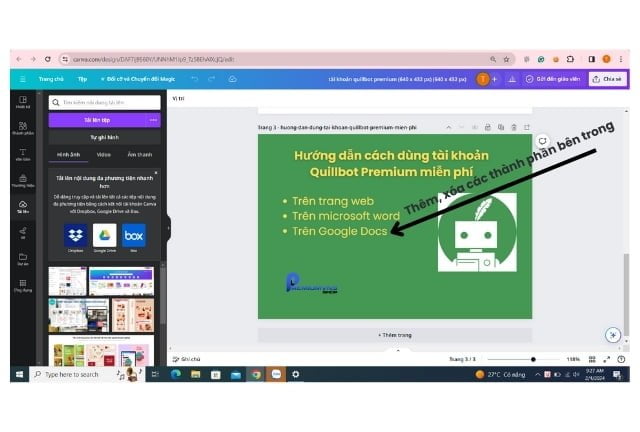This screenshot has height=432, width=640.
Task: Open more upload options three dots
Action: [x=153, y=120]
